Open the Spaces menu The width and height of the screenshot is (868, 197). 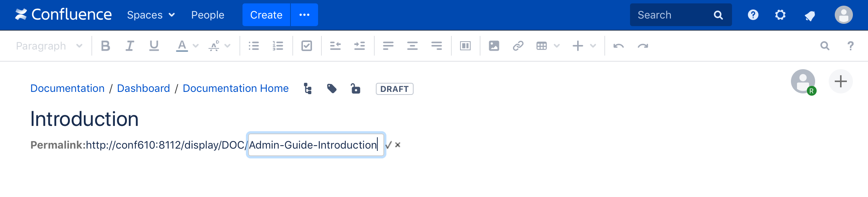(x=151, y=15)
